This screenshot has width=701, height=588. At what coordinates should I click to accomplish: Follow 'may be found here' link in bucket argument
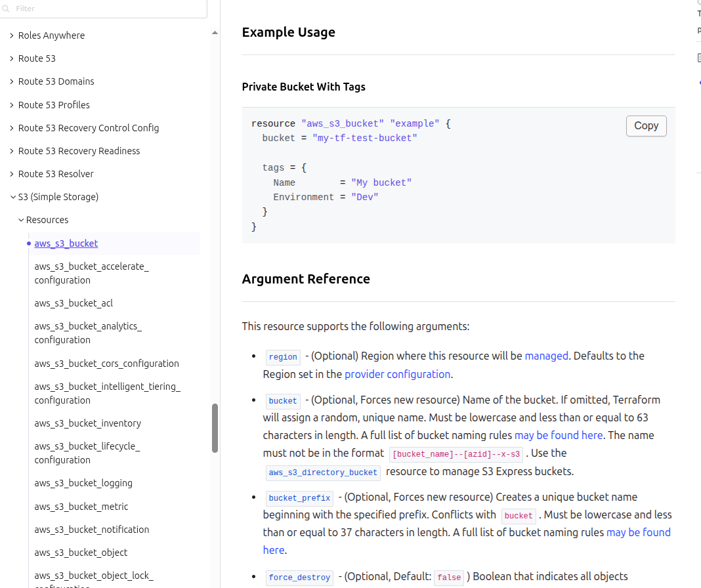(559, 435)
